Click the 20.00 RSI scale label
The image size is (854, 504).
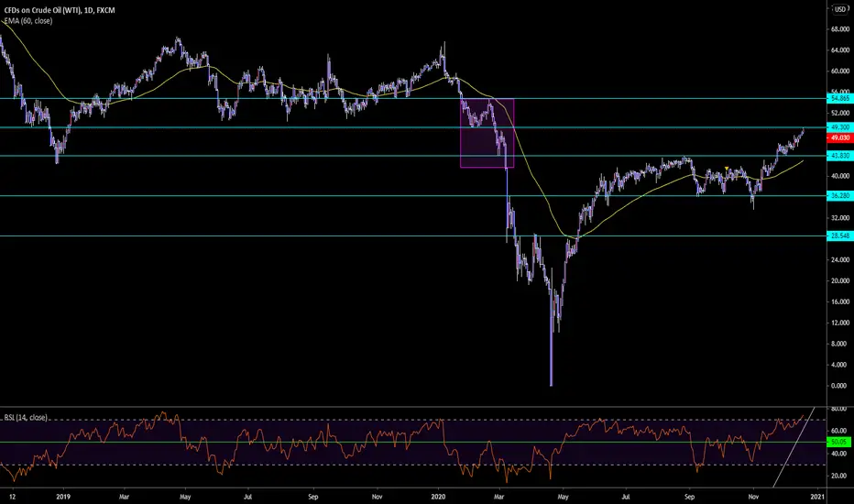840,477
